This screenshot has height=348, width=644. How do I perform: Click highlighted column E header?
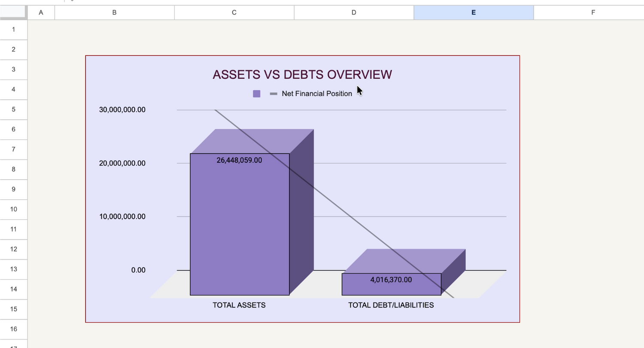pos(474,13)
